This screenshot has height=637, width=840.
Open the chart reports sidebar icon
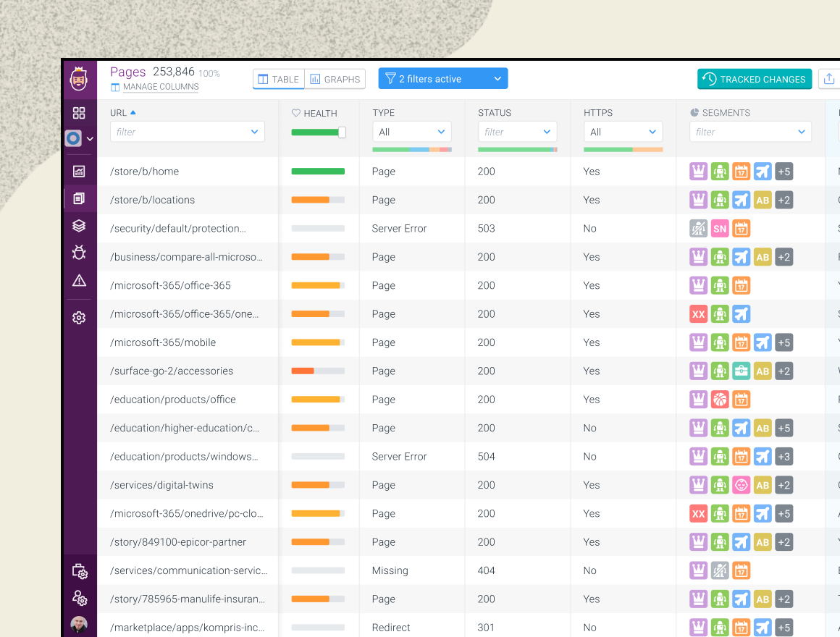point(79,172)
